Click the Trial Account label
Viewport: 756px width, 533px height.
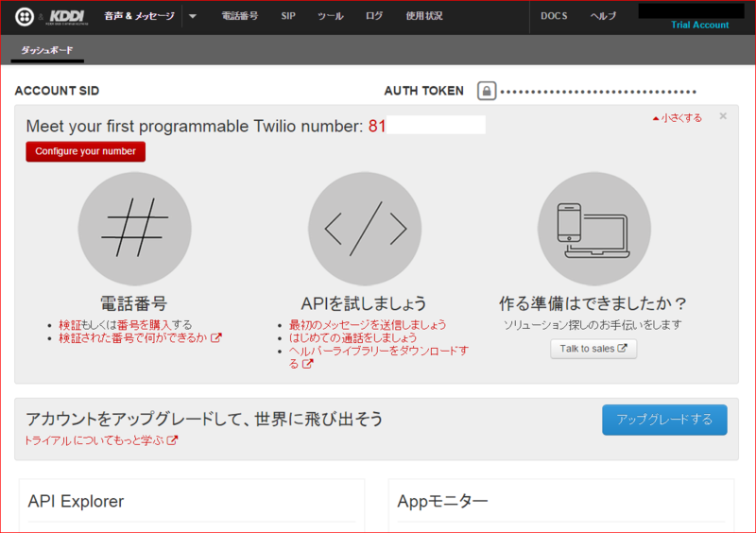(699, 26)
